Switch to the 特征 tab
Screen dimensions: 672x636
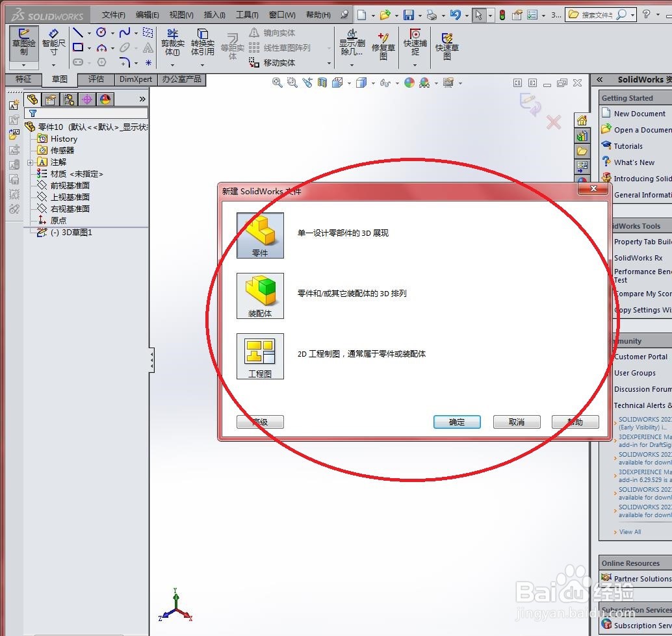(x=23, y=79)
